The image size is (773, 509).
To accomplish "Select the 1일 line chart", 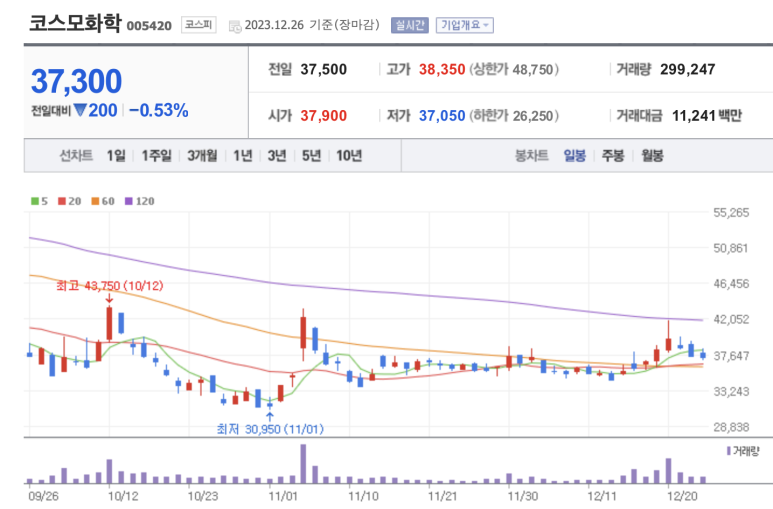I will [116, 156].
